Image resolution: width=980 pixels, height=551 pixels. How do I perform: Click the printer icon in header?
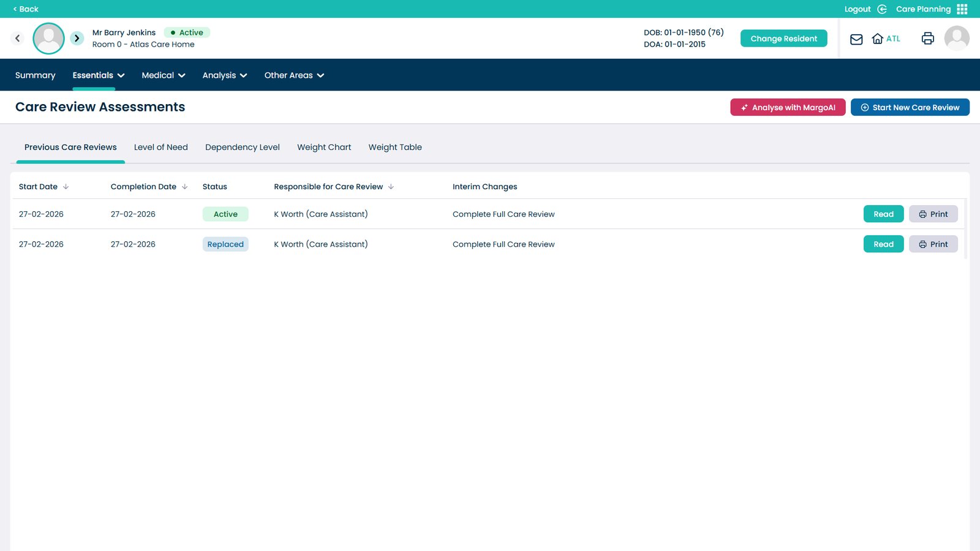(x=927, y=39)
